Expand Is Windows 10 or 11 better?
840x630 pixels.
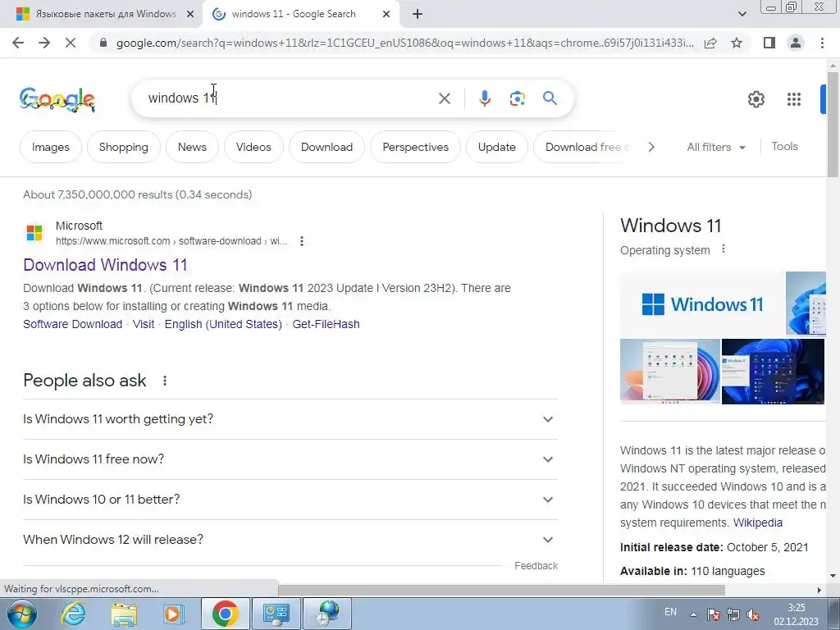tap(290, 500)
